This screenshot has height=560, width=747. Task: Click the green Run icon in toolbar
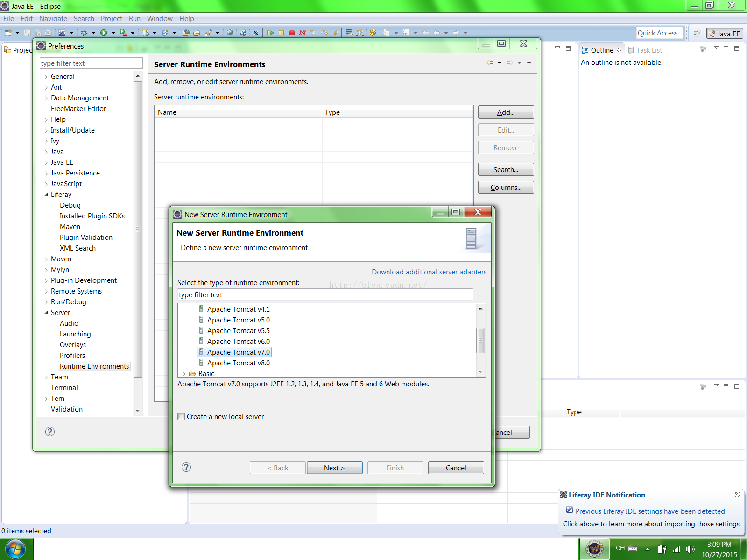(x=104, y=33)
